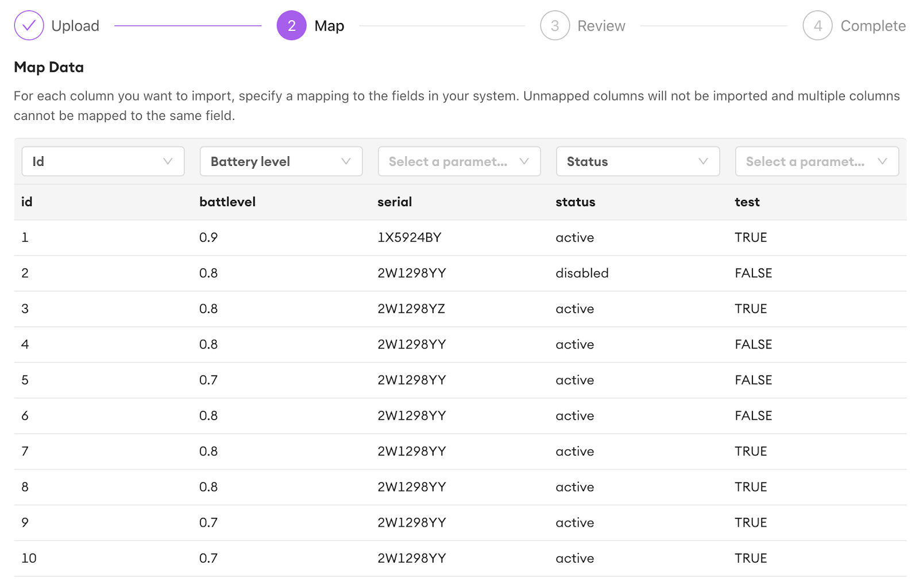The width and height of the screenshot is (919, 588).
Task: Click the TRUE test value in row 1
Action: pos(751,238)
